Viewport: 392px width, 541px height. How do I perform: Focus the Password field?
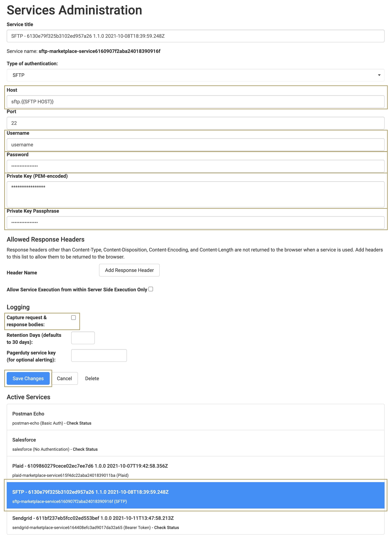pyautogui.click(x=195, y=166)
